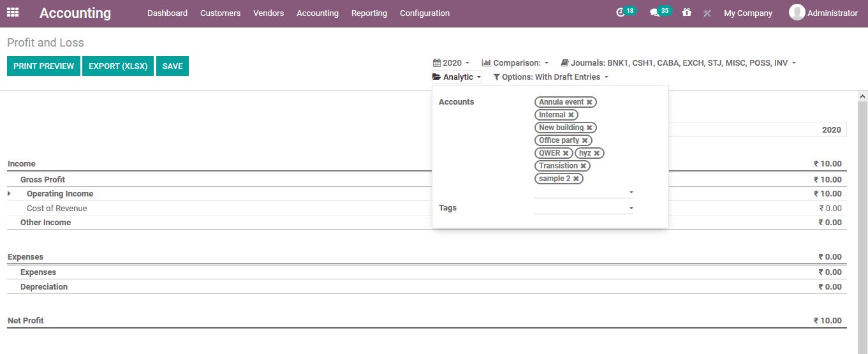Click the EXPORT (XLSX) button
This screenshot has width=868, height=354.
coord(118,66)
